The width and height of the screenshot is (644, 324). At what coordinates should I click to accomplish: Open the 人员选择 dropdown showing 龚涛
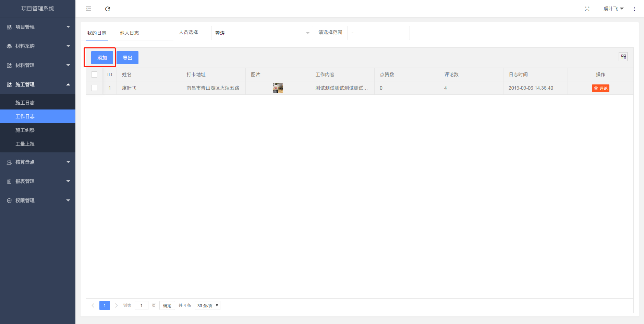(262, 33)
